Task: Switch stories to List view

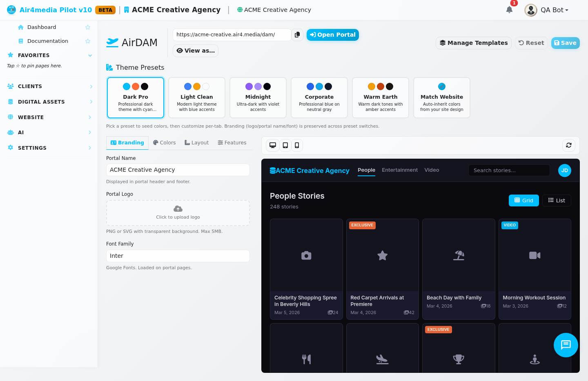Action: [x=557, y=200]
